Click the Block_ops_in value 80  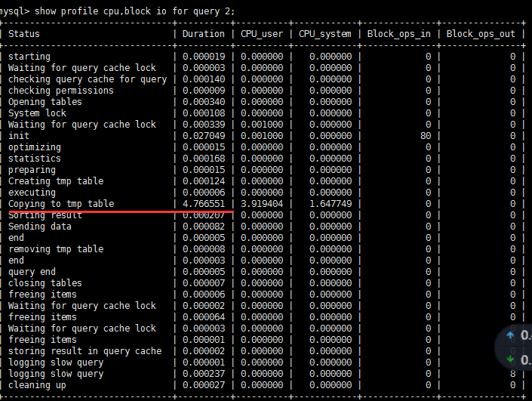click(426, 136)
